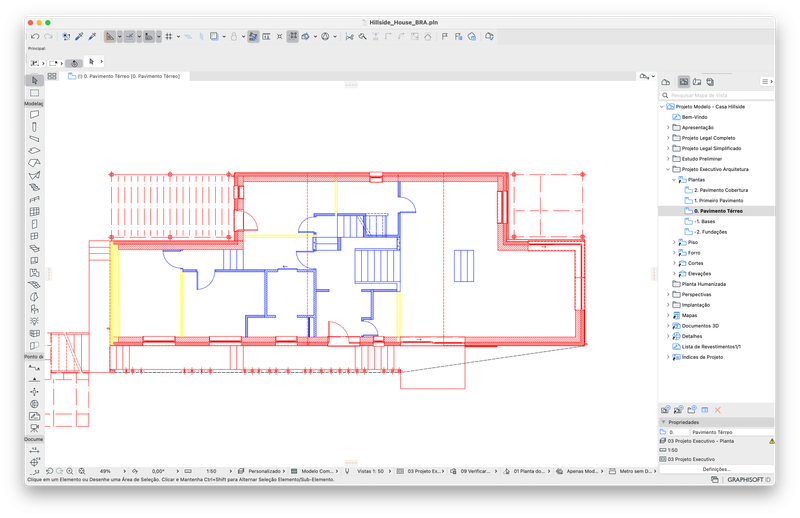Select the Lamp tool
This screenshot has height=518, width=800.
pyautogui.click(x=34, y=321)
